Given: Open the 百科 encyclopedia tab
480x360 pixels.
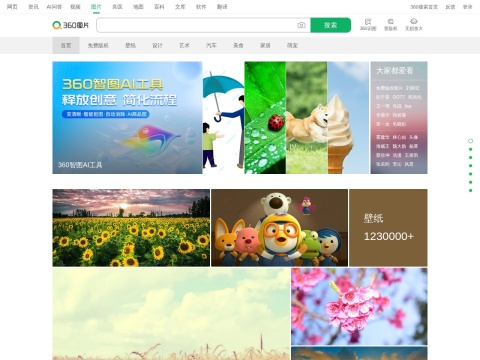Looking at the screenshot, I should (159, 7).
